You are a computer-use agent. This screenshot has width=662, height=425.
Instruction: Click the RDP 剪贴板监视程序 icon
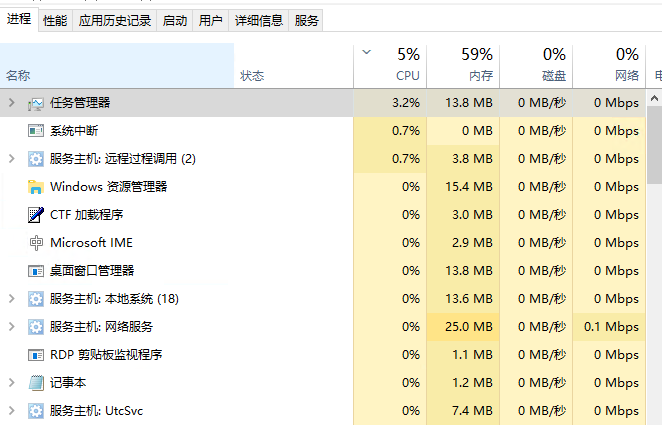pos(36,355)
